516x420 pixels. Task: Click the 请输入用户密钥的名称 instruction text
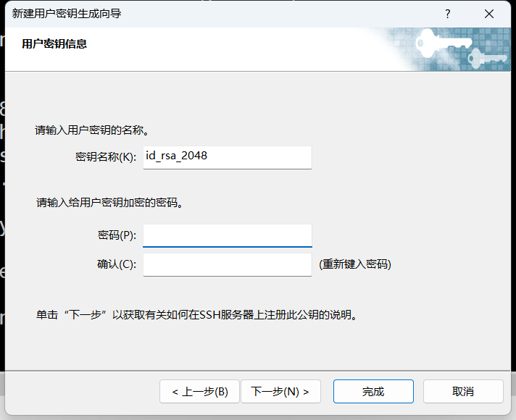(x=93, y=131)
